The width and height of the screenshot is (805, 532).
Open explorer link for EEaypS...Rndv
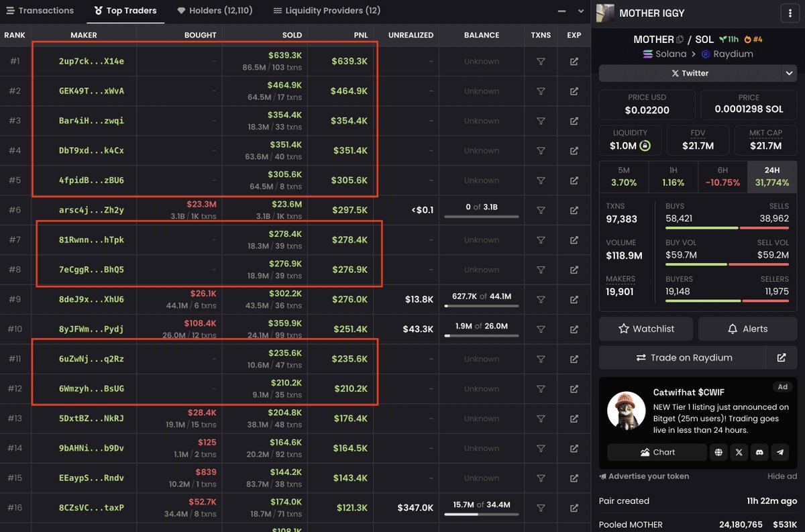(x=574, y=478)
